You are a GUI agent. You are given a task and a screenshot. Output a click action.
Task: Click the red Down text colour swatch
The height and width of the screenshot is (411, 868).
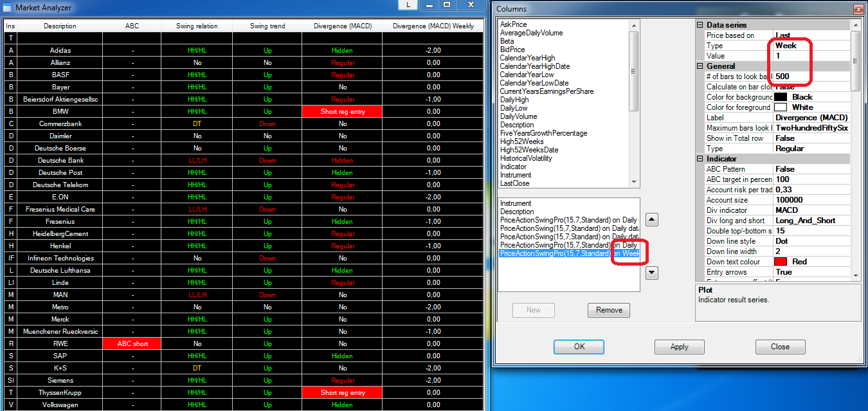pyautogui.click(x=781, y=262)
